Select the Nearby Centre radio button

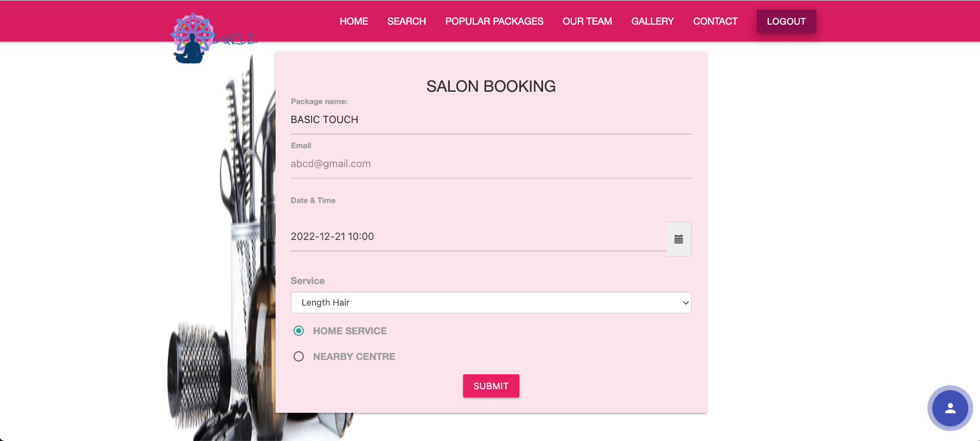(299, 356)
